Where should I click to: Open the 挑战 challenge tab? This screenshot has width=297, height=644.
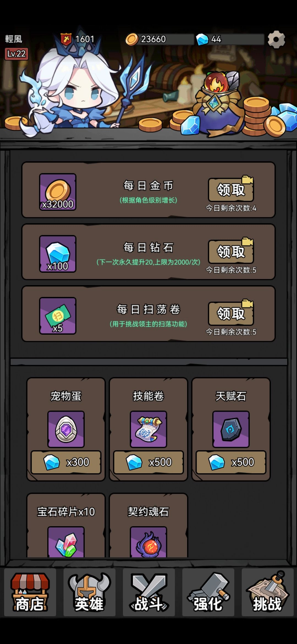coord(268,592)
